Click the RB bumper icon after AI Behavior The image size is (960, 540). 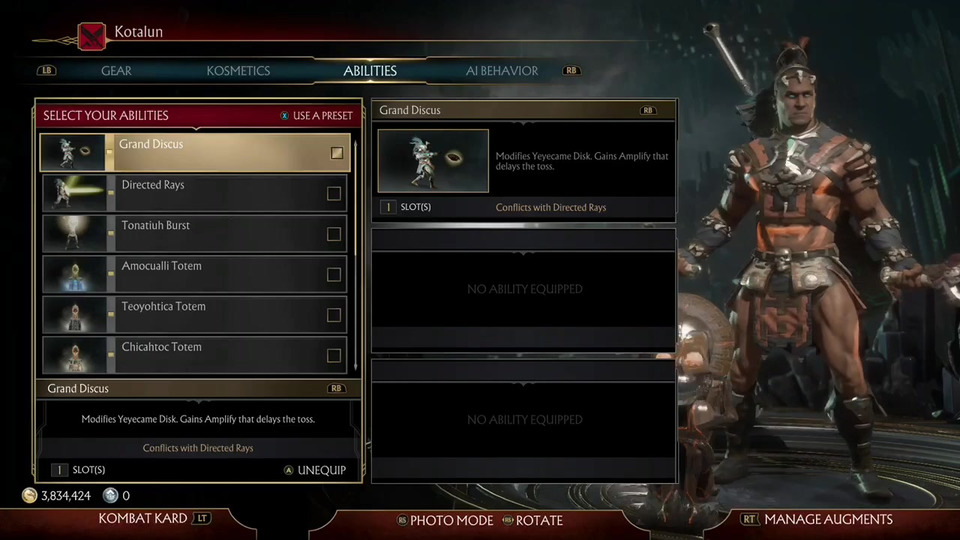pyautogui.click(x=571, y=70)
